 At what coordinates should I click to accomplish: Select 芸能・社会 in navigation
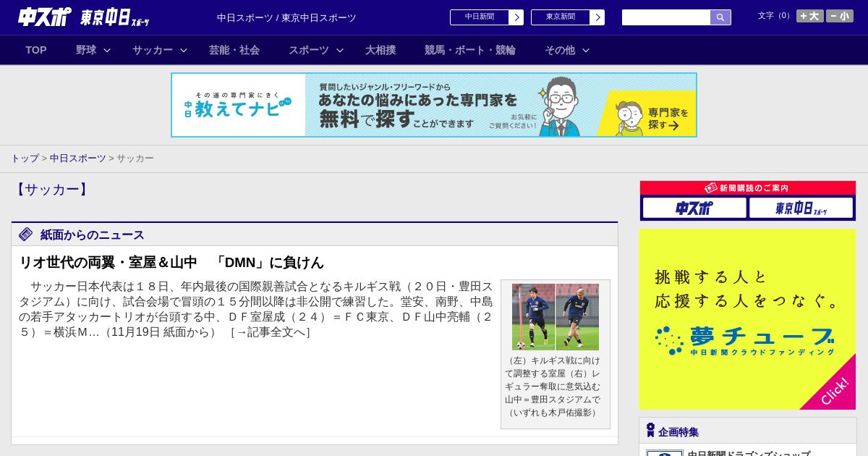(234, 50)
